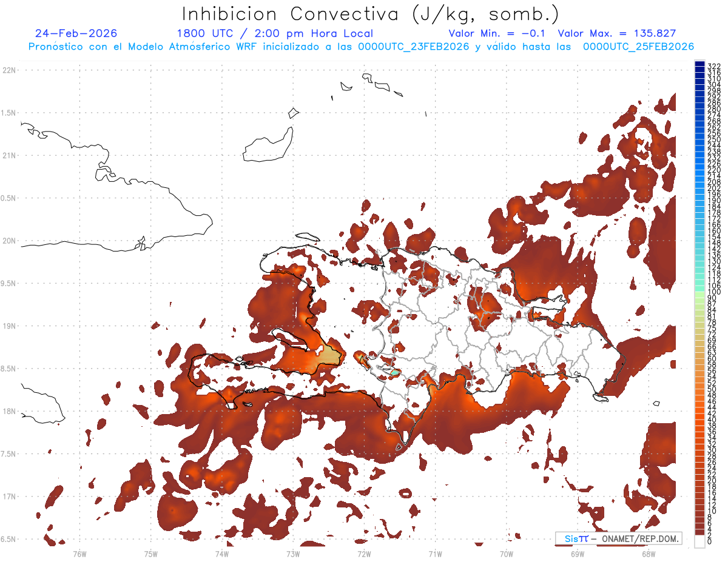Click the colorbar value "250"
This screenshot has height=562, width=728.
tap(714, 139)
